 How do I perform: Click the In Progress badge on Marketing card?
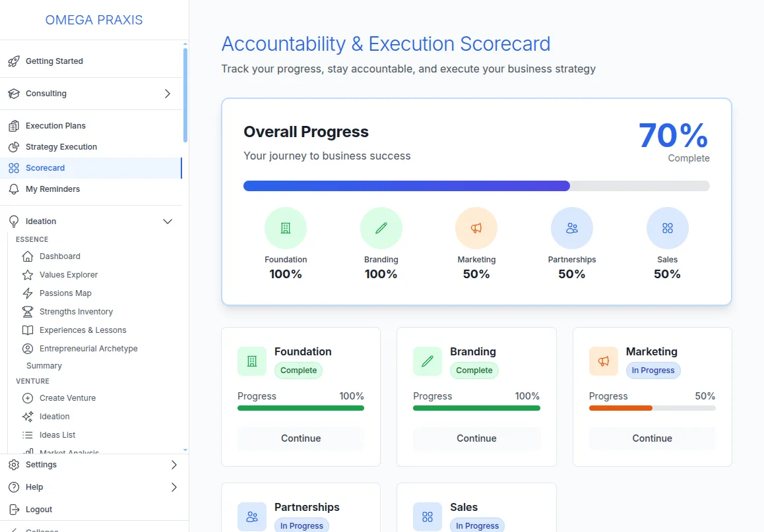click(x=653, y=370)
